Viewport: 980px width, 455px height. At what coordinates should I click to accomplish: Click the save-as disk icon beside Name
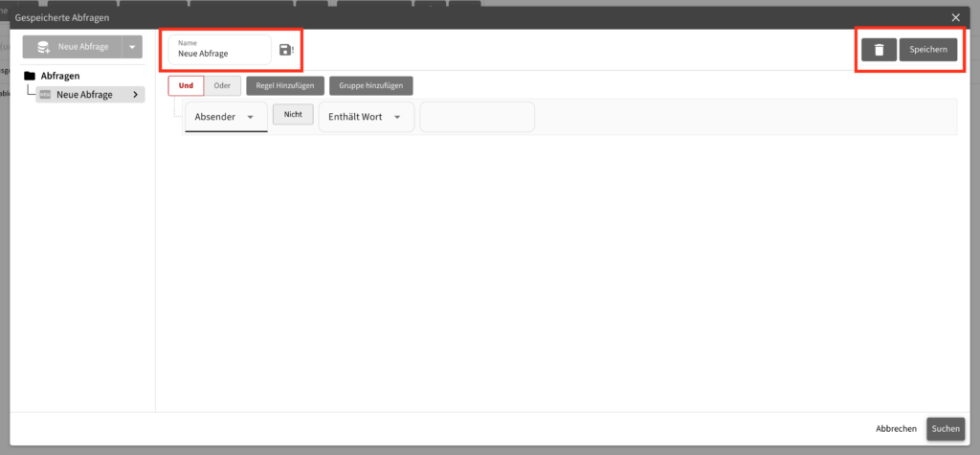pos(285,50)
